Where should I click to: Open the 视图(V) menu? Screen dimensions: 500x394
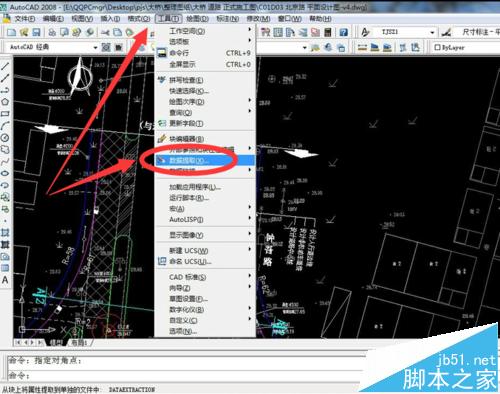click(x=82, y=19)
